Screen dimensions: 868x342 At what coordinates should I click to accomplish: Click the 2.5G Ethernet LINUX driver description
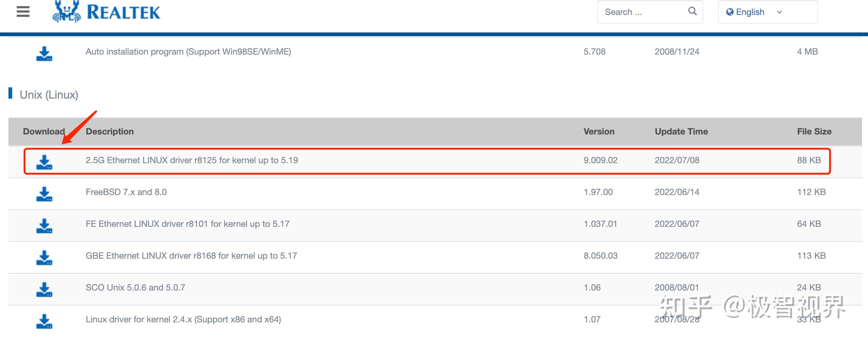point(192,160)
